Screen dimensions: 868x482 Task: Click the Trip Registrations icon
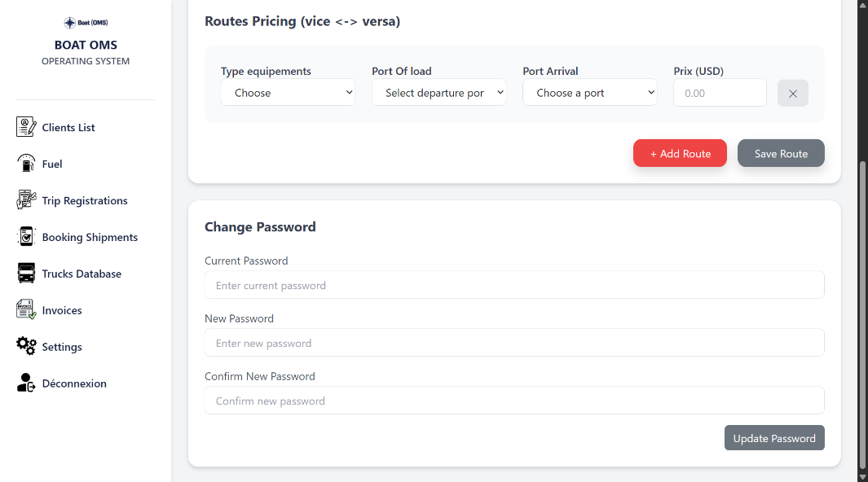[26, 199]
